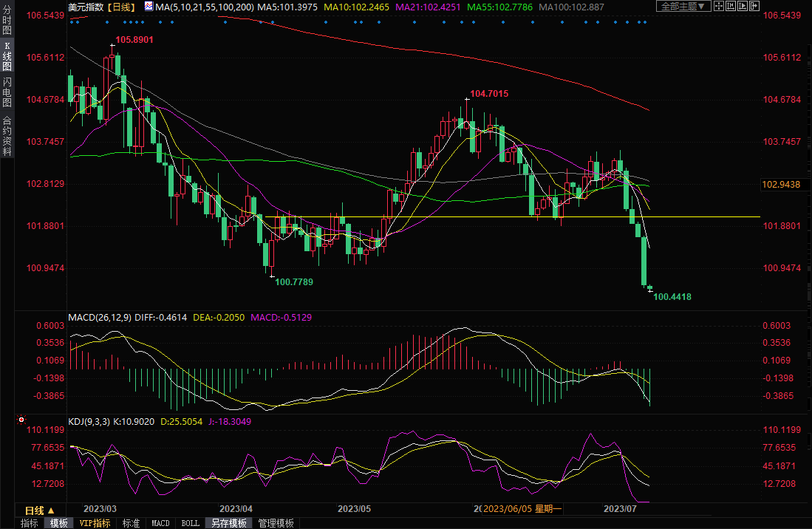Open the 全部主题 dropdown
The image size is (812, 529).
683,6
